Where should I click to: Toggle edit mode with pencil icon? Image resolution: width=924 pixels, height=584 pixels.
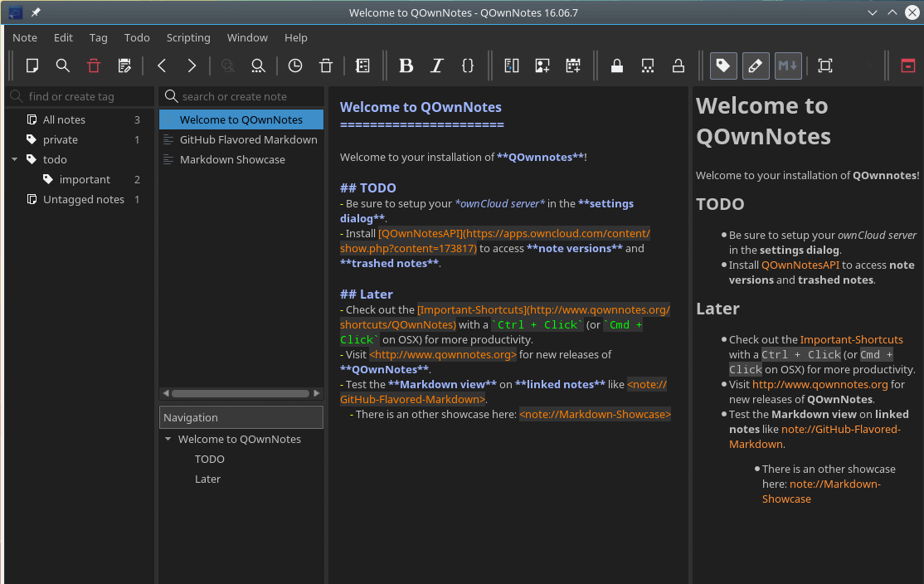pyautogui.click(x=756, y=66)
